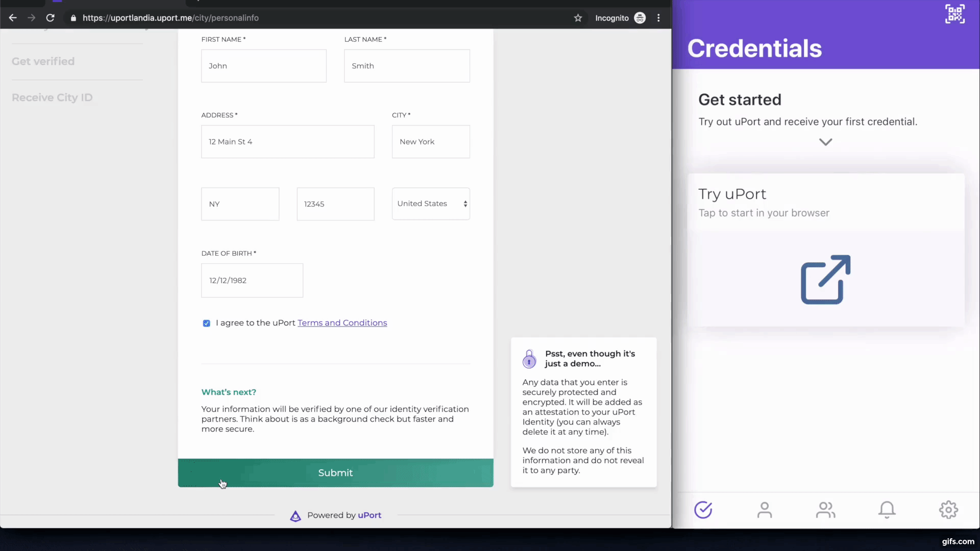Screen dimensions: 980x551
Task: Open the notifications bell icon
Action: (887, 510)
